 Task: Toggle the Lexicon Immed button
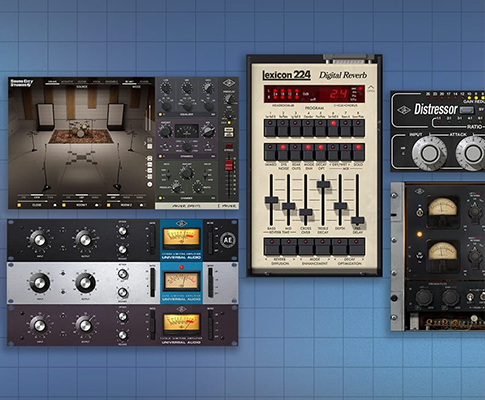click(270, 152)
